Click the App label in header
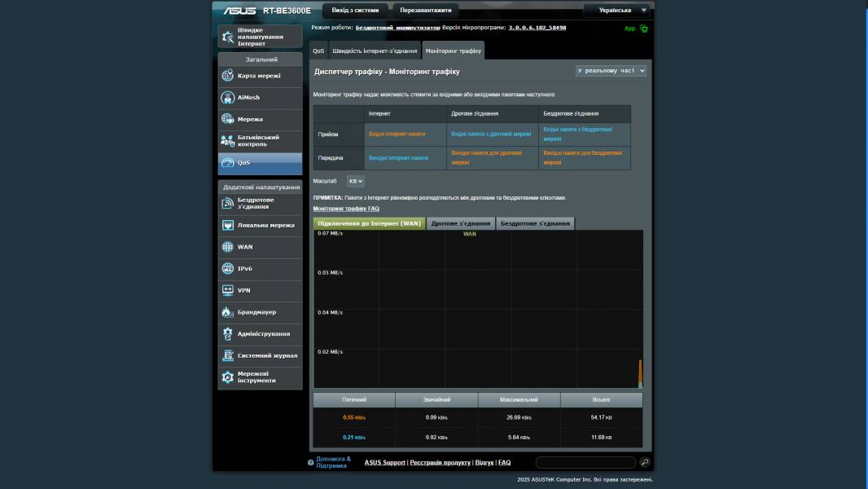 (x=630, y=29)
